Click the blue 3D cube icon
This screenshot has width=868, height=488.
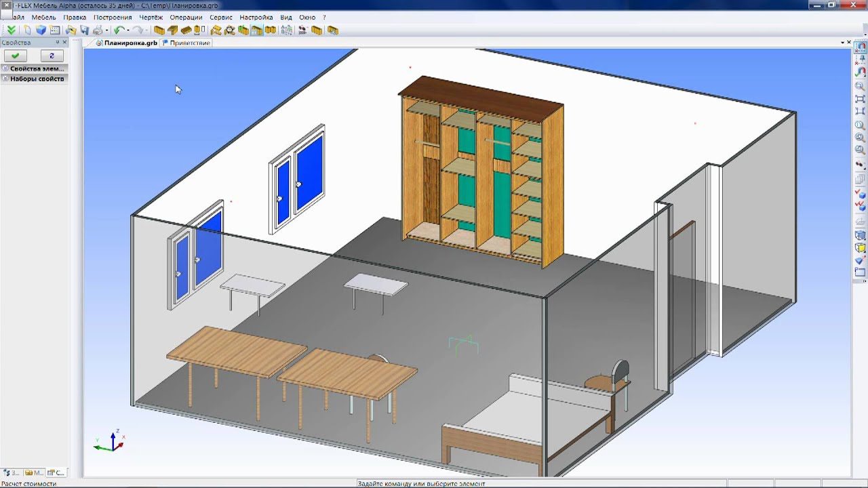click(41, 30)
